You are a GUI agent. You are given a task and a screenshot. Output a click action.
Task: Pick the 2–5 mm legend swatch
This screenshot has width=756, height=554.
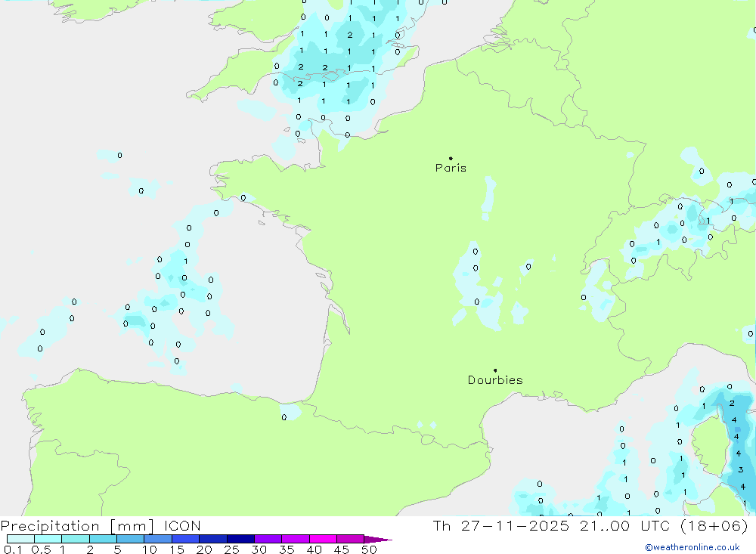(103, 539)
